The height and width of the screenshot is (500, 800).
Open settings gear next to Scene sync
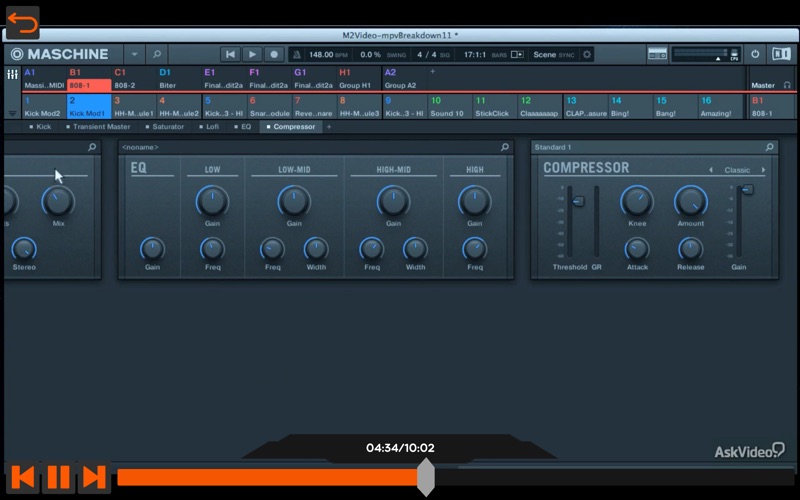pyautogui.click(x=587, y=55)
